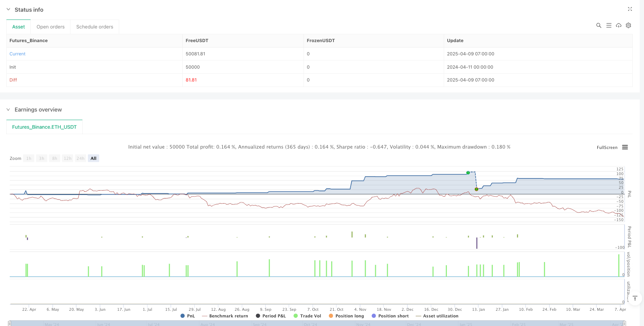Click the left handle of range navigator

(x=10, y=323)
